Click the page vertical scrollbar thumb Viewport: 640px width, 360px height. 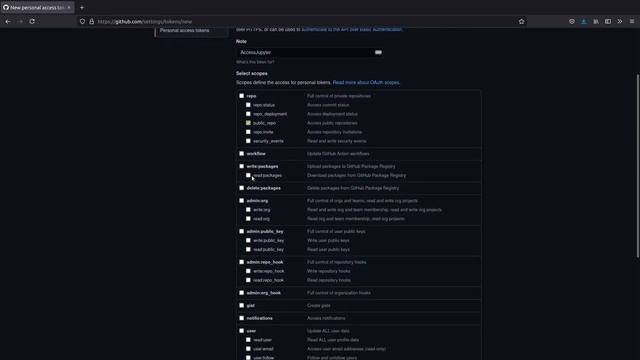pyautogui.click(x=638, y=165)
